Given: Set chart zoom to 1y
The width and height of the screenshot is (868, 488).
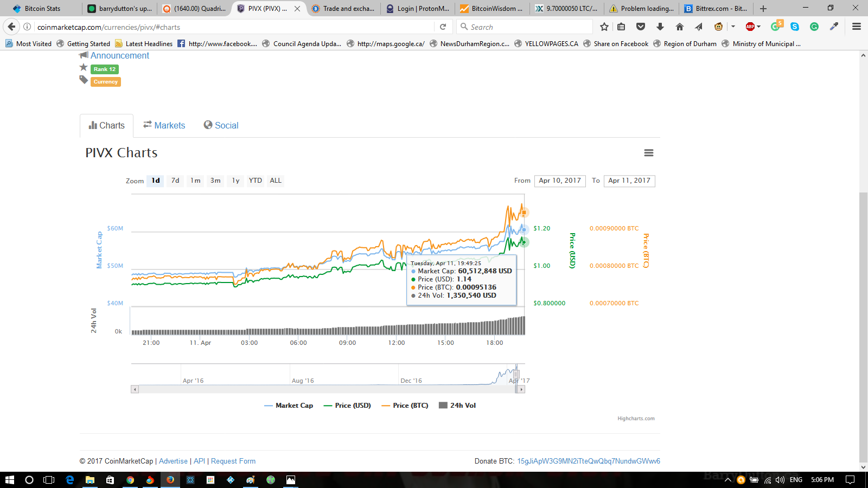Looking at the screenshot, I should click(235, 181).
